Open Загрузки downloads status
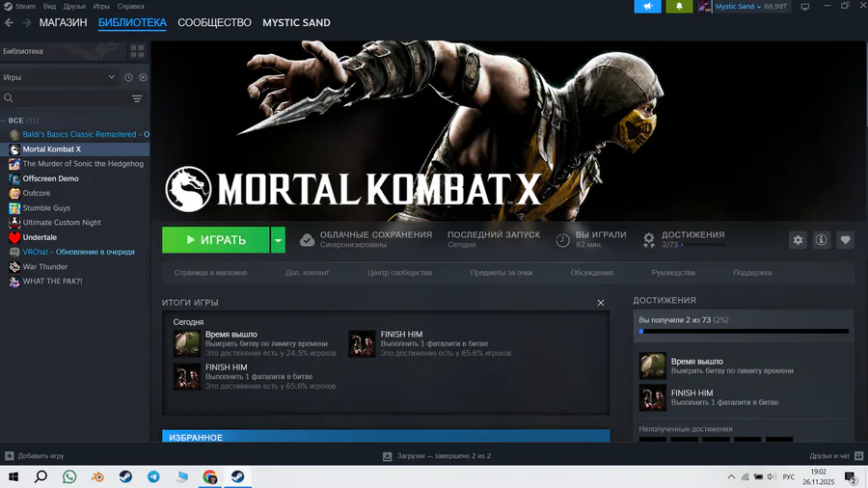868x488 pixels. 437,456
